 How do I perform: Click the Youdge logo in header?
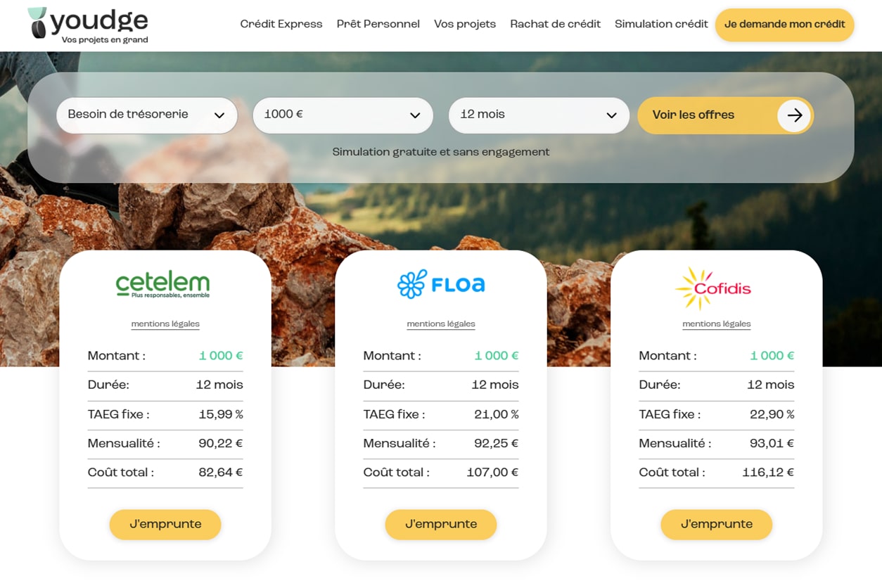89,25
